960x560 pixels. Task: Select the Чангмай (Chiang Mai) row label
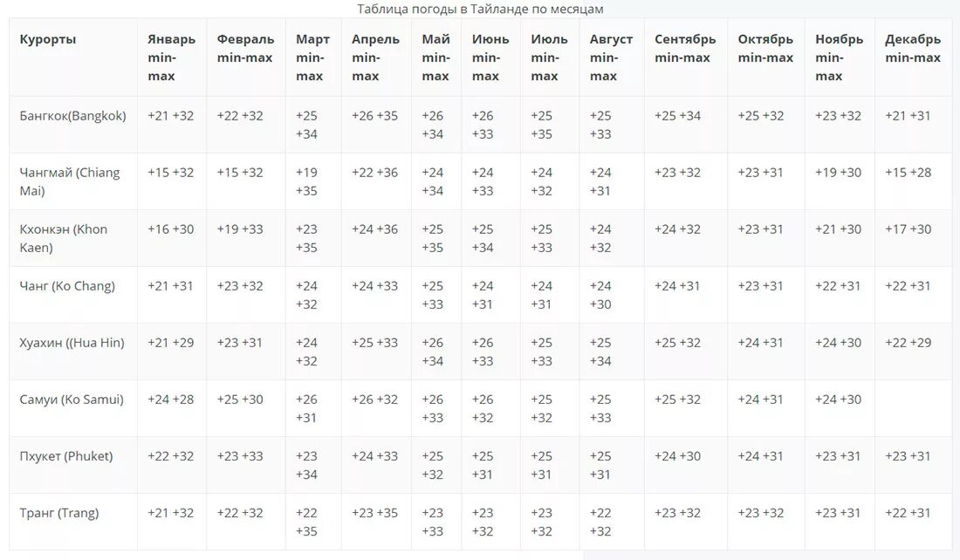[x=69, y=181]
